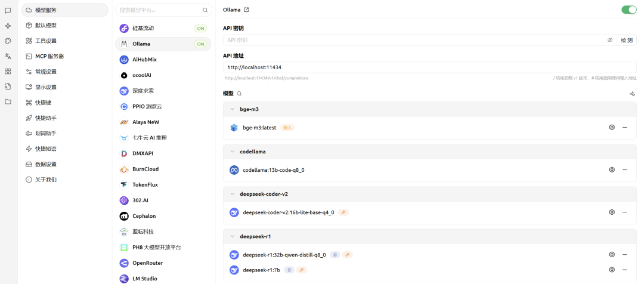Remove bge-m3:latest with minus icon

pos(625,128)
